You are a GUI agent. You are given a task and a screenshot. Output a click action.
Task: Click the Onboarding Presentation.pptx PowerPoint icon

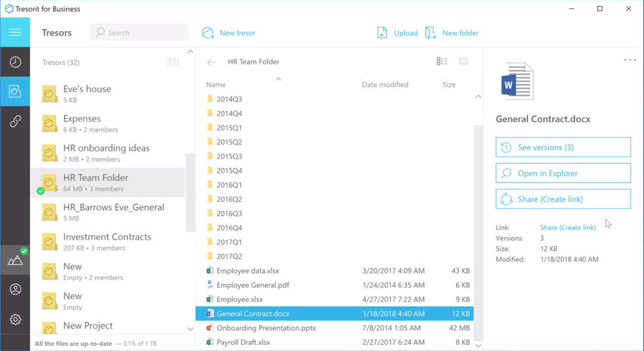point(210,328)
